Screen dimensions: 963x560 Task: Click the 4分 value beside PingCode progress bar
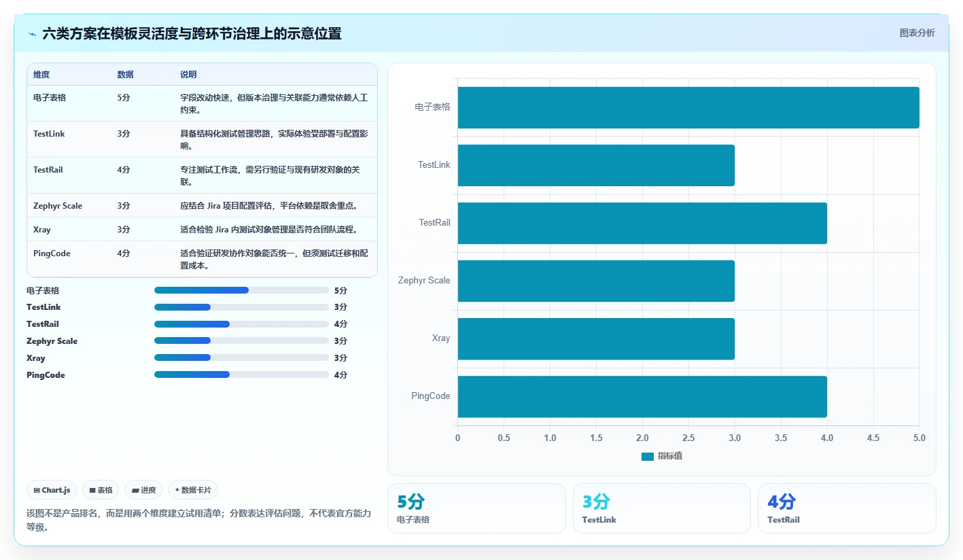340,374
